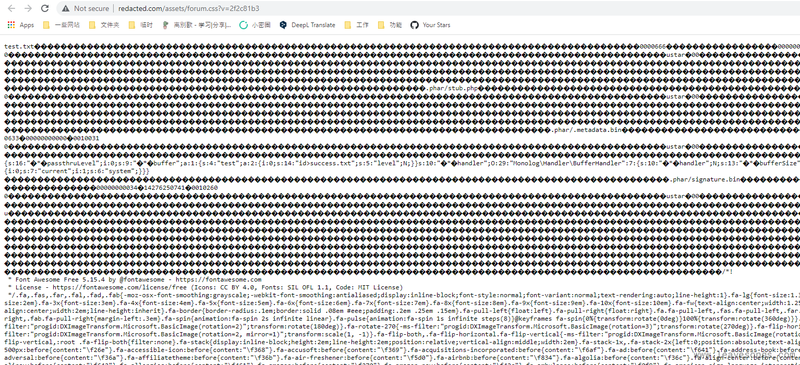The width and height of the screenshot is (800, 365).
Task: Click the forum.css URL in address bar
Action: coord(188,9)
